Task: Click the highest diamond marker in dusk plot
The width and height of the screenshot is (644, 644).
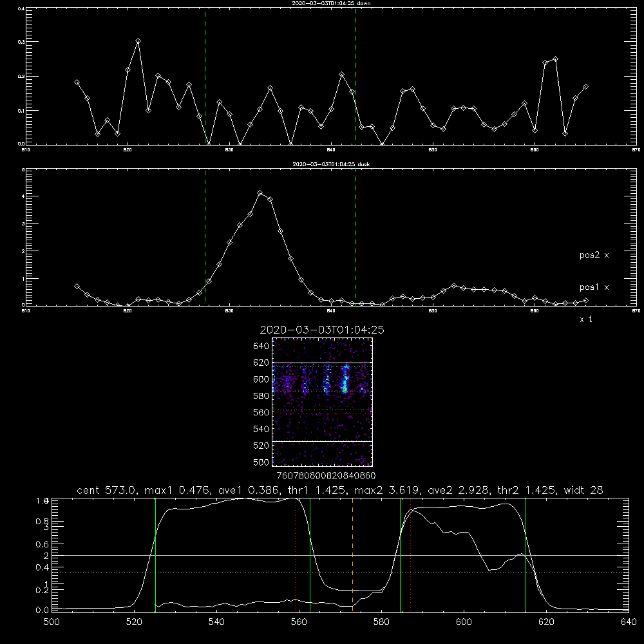Action: tap(260, 193)
